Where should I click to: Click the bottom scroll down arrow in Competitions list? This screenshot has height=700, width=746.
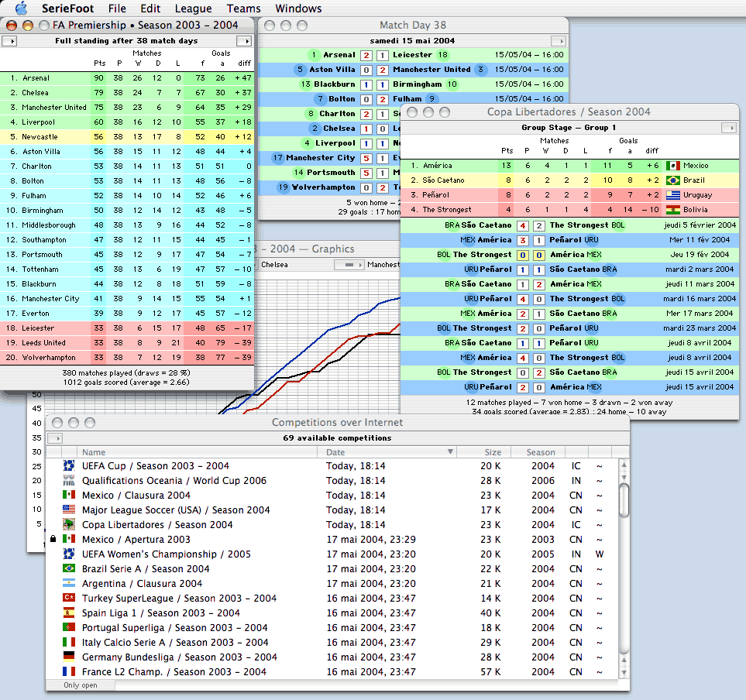(x=624, y=672)
